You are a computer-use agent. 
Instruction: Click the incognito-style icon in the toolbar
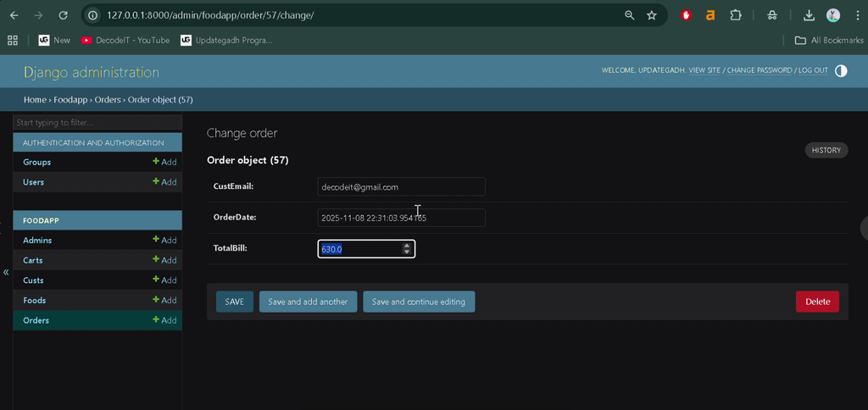(772, 15)
